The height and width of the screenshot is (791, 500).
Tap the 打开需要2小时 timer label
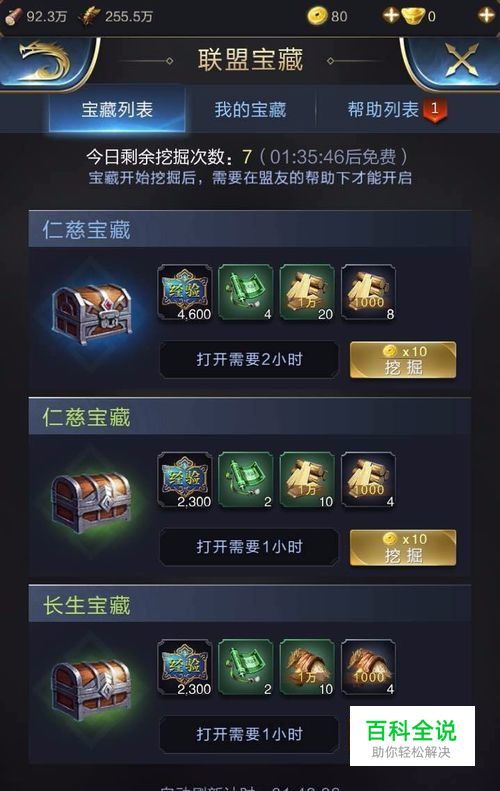pos(249,360)
